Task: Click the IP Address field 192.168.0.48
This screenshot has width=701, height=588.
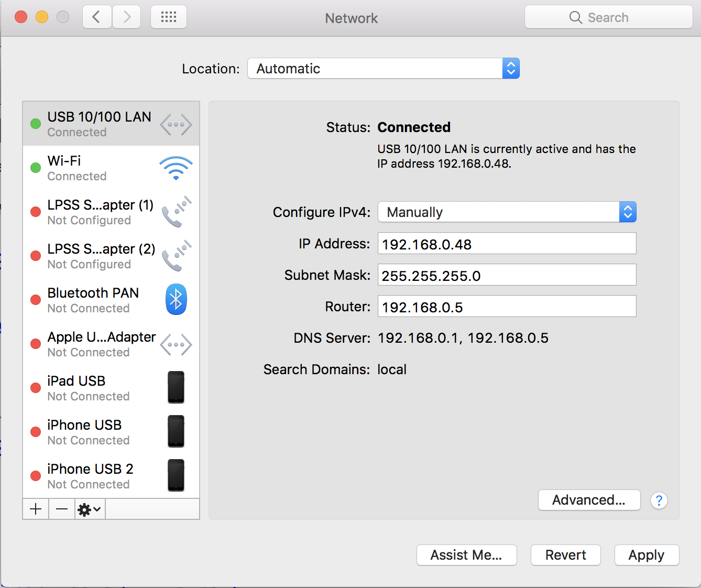Action: pyautogui.click(x=507, y=244)
